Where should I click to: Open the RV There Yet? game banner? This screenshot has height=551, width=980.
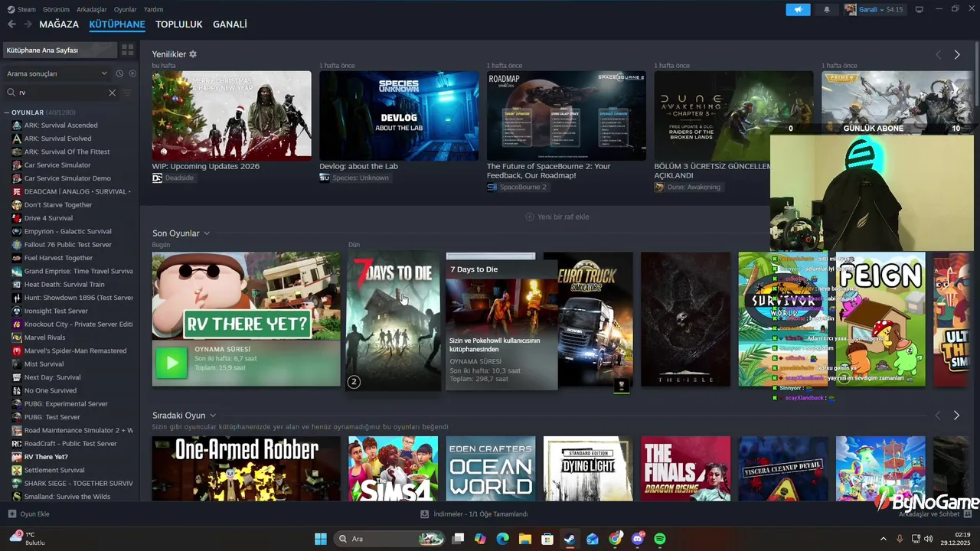coord(246,295)
